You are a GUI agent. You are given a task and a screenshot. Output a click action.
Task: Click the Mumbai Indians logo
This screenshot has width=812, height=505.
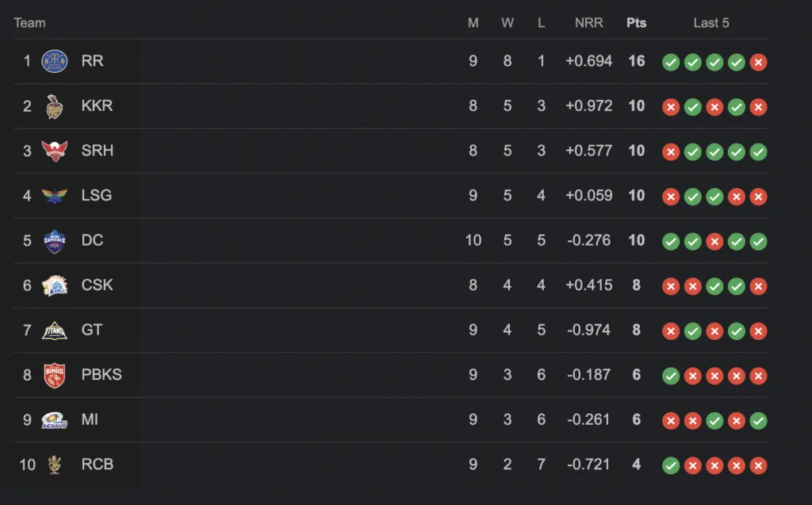click(55, 420)
